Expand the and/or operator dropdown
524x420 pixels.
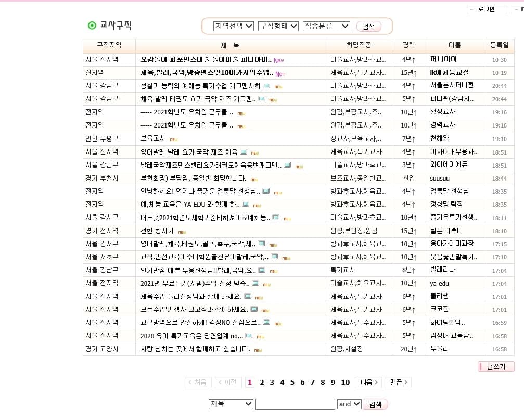click(x=349, y=404)
